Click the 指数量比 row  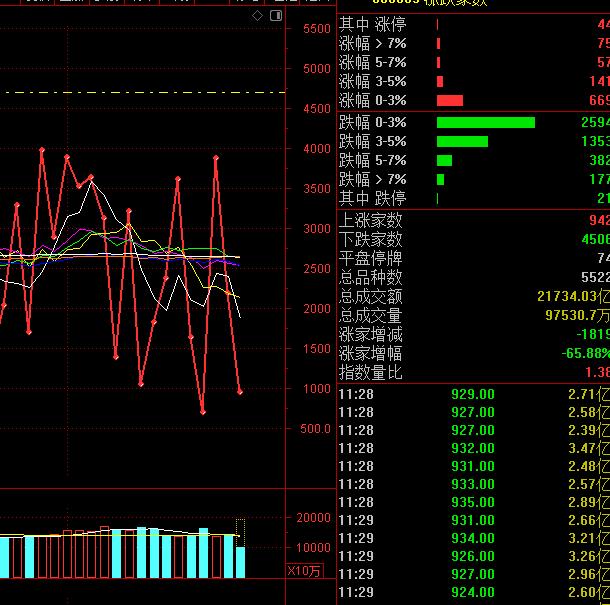coord(473,372)
